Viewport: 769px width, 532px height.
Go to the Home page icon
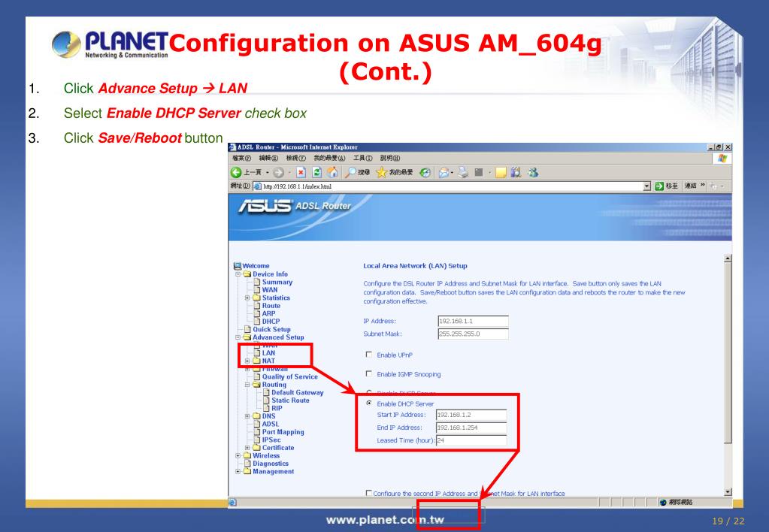tap(332, 172)
